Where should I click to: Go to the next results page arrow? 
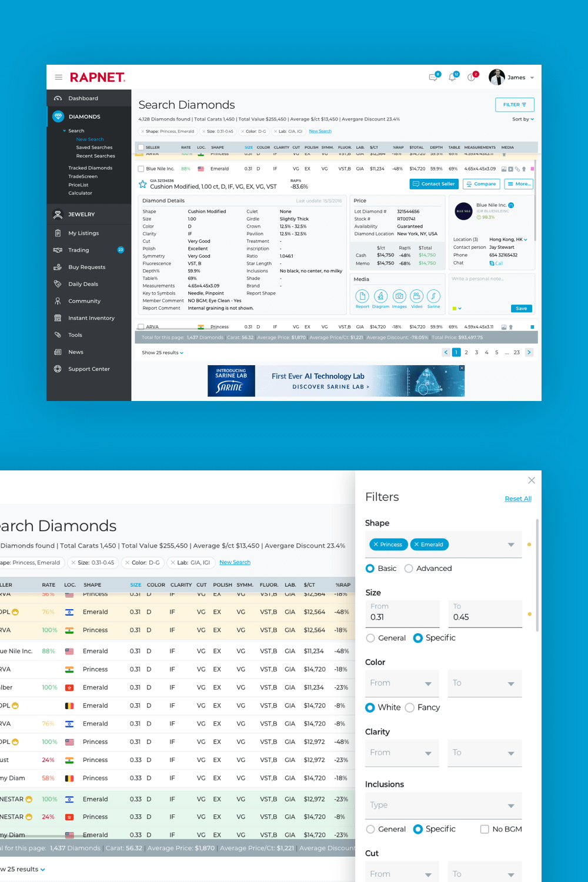(529, 352)
